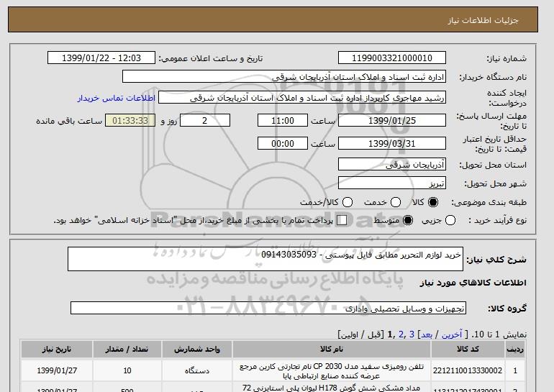Viewport: 554px width, 392px height.
Task: Click the public announcement date field
Action: [x=101, y=58]
